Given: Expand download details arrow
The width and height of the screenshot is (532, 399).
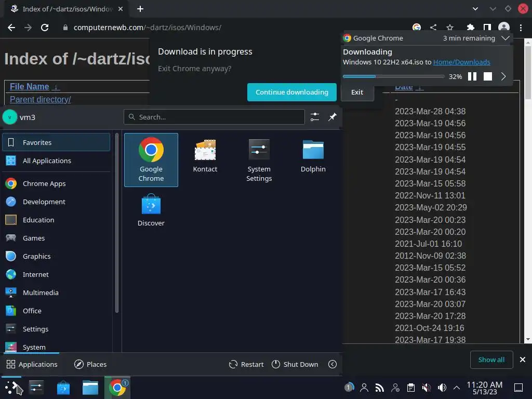Looking at the screenshot, I should pyautogui.click(x=503, y=76).
